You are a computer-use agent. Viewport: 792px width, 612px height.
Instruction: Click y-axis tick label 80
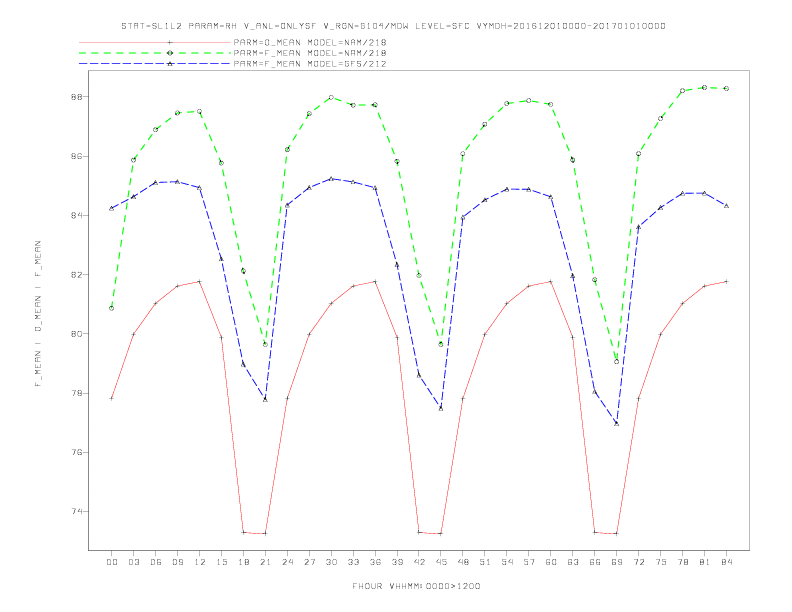[76, 334]
